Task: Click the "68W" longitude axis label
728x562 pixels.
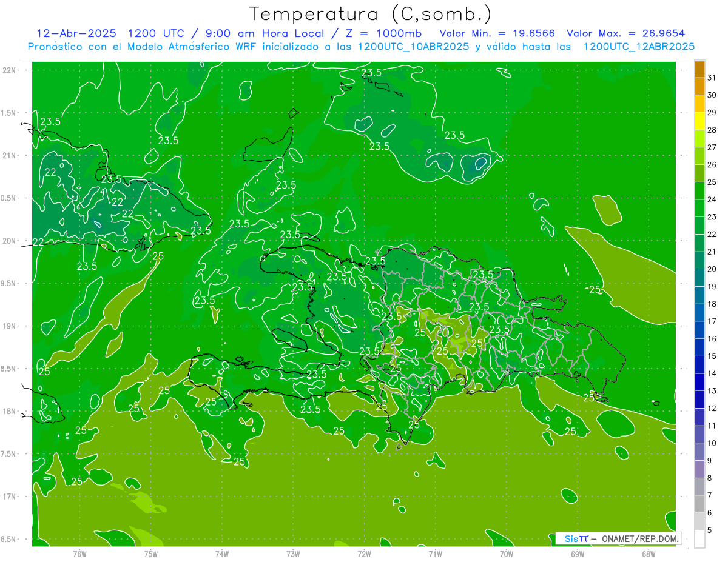Action: pos(648,554)
